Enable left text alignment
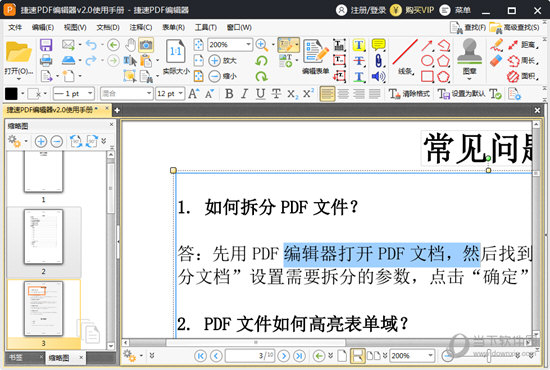The width and height of the screenshot is (550, 370). pyautogui.click(x=327, y=94)
